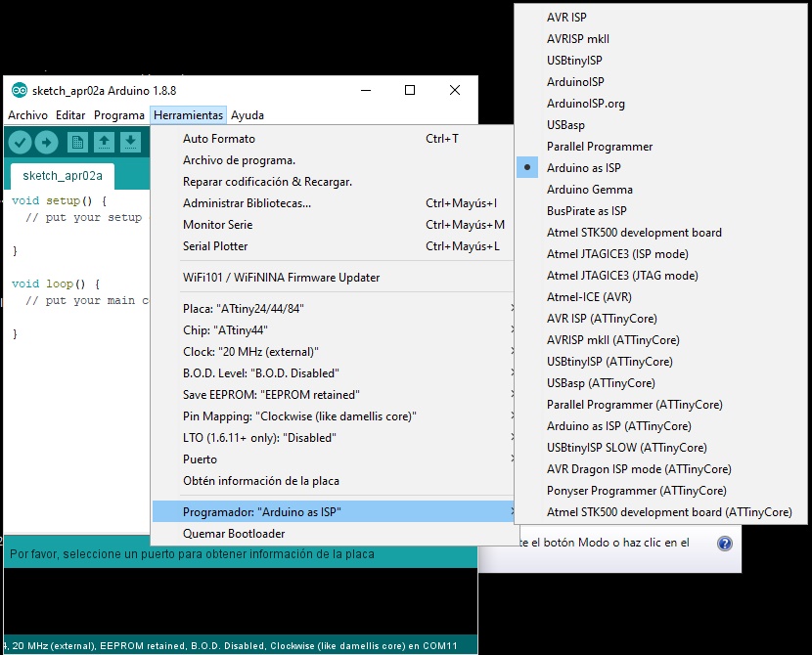This screenshot has width=812, height=655.
Task: Open Monitor Serie
Action: [x=333, y=225]
